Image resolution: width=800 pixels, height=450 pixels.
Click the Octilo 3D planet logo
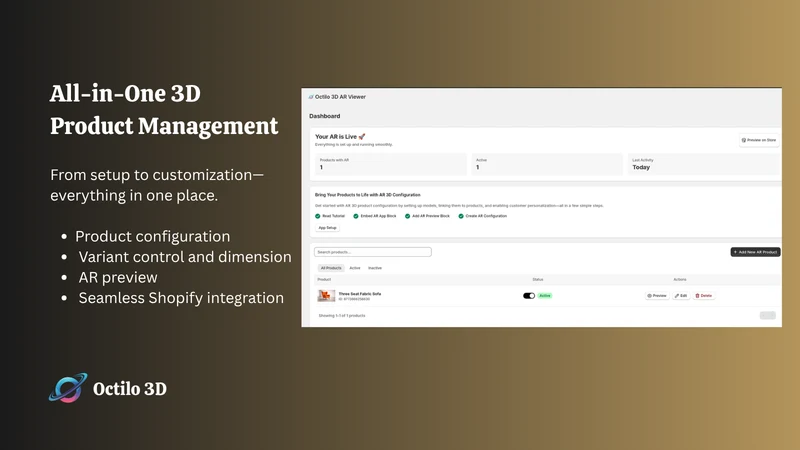tap(68, 388)
